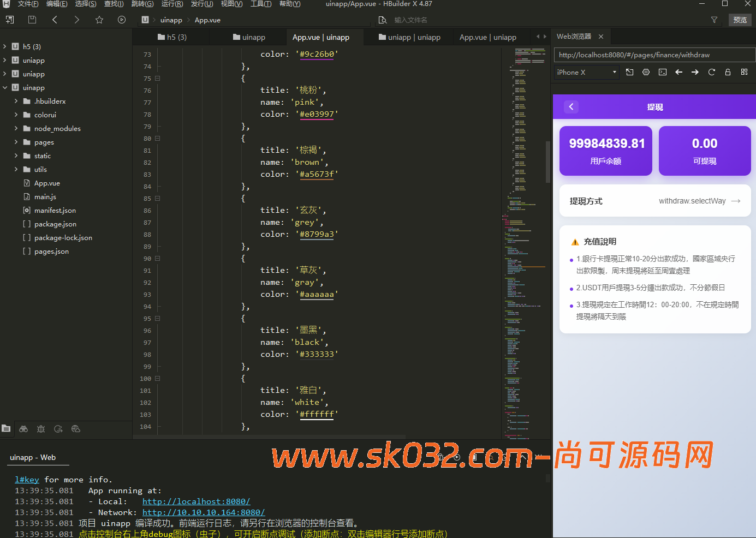The image size is (756, 538).
Task: Click the 预览 preview button
Action: [x=740, y=20]
